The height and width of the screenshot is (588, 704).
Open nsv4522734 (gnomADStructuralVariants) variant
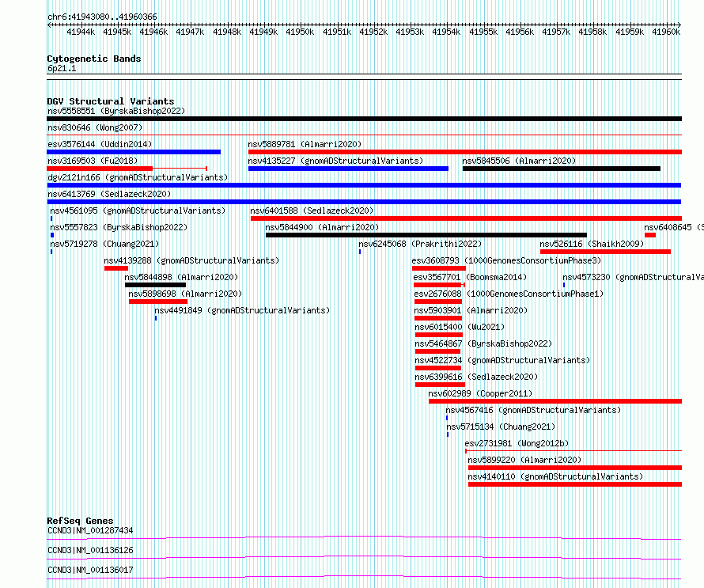click(502, 360)
